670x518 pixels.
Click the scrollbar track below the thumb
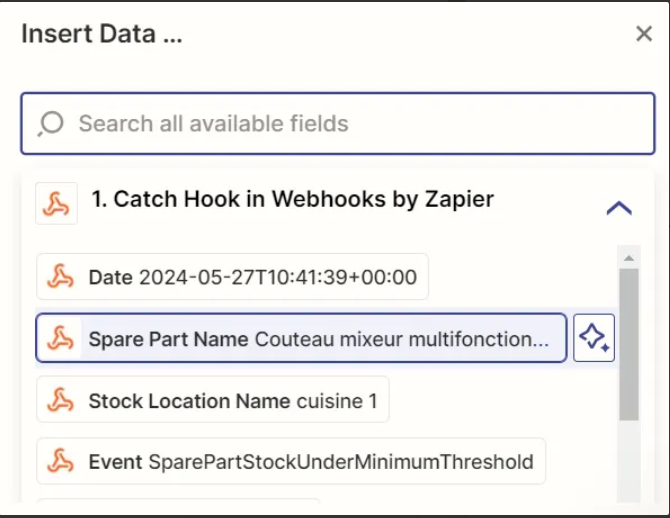pos(629,462)
